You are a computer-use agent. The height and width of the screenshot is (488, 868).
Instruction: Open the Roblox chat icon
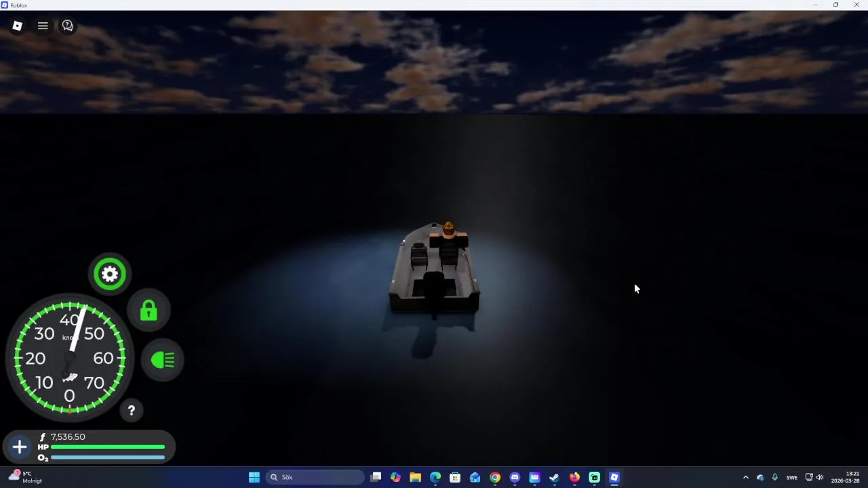68,26
